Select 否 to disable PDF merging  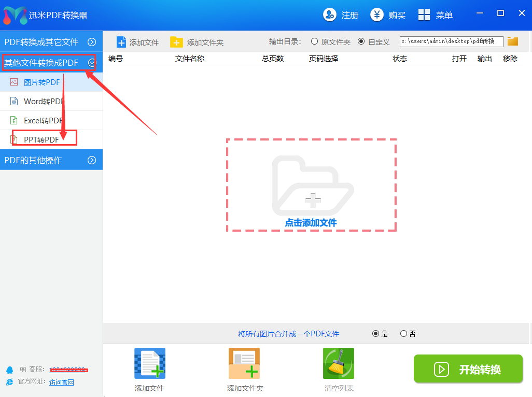[x=402, y=334]
